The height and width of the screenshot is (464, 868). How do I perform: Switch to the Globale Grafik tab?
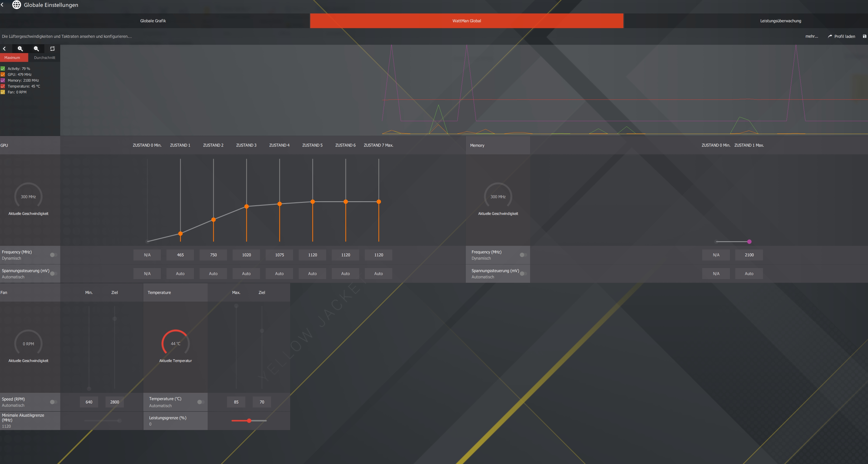tap(153, 21)
